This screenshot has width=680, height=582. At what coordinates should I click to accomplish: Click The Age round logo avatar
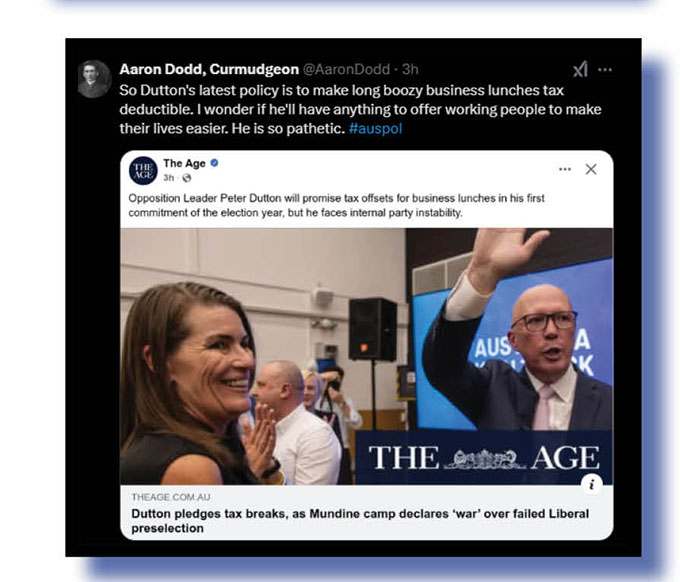point(143,170)
